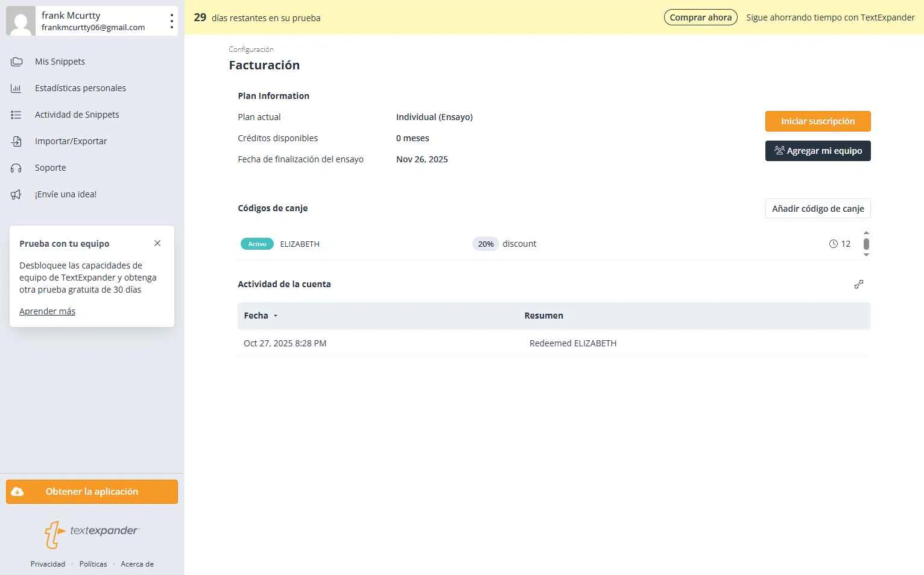Click Añadir código de canje
The width and height of the screenshot is (924, 575).
(x=818, y=209)
